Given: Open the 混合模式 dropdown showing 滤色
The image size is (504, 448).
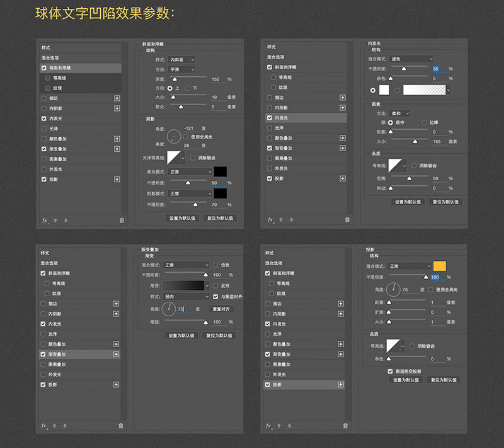Looking at the screenshot, I should click(x=412, y=58).
